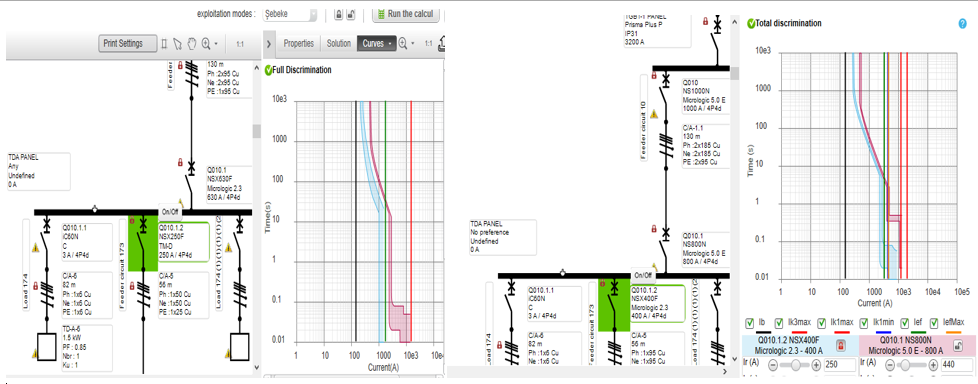Click the red lock beside the 82 m cable
This screenshot has width=978, height=384.
point(36,286)
